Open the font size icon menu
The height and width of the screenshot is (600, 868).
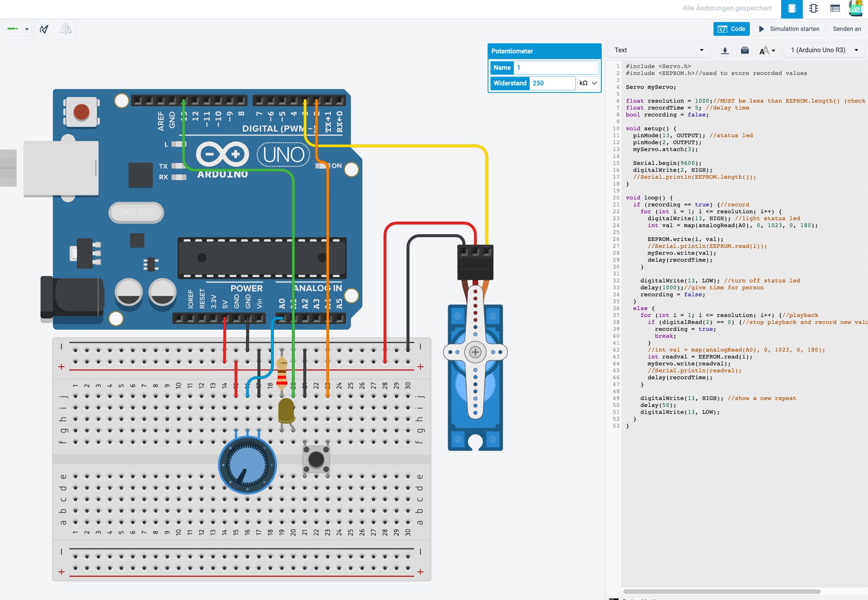pyautogui.click(x=767, y=50)
